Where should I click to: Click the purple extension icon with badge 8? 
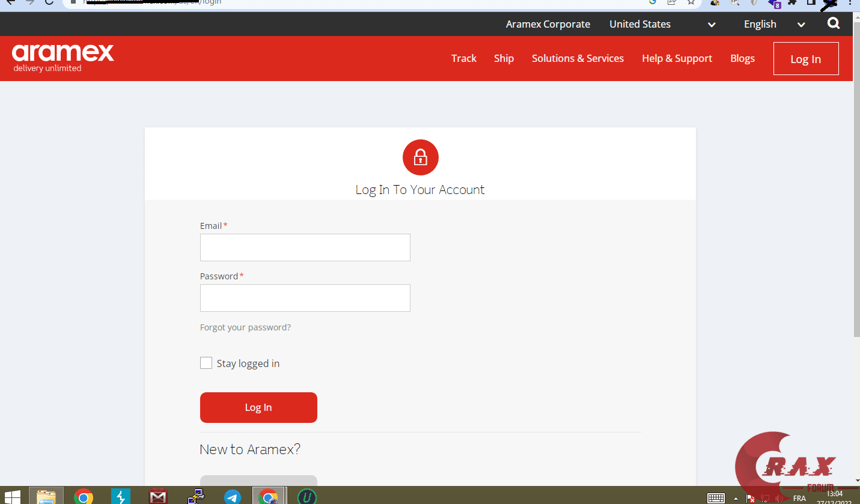[x=773, y=3]
